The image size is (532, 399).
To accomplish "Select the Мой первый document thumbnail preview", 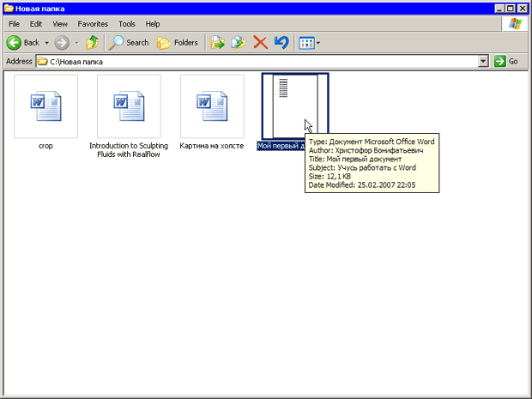I will (295, 106).
